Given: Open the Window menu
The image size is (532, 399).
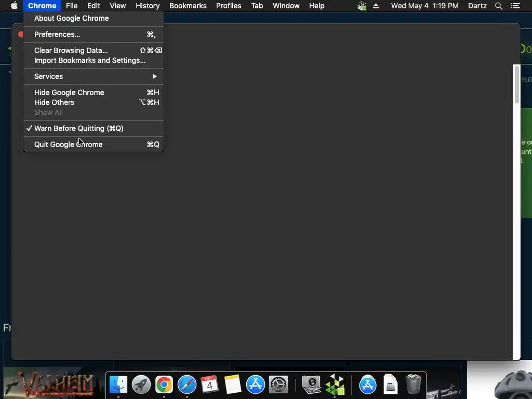Looking at the screenshot, I should click(x=286, y=6).
